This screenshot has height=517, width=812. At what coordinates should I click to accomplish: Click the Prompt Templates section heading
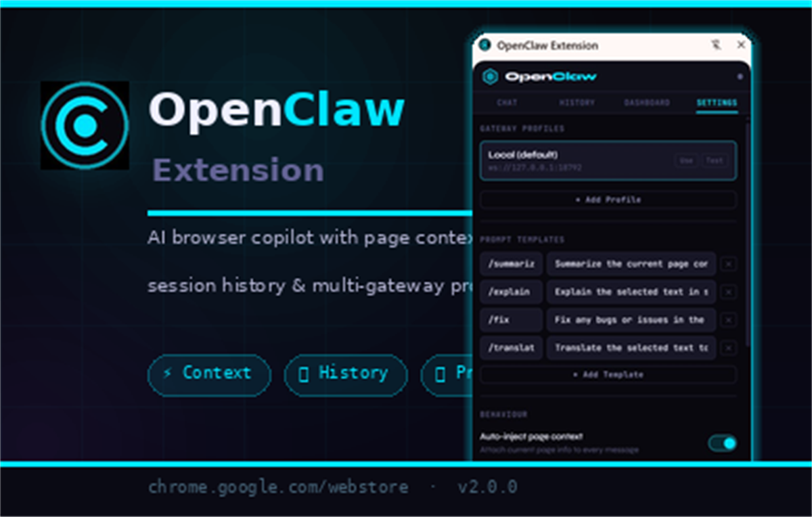[522, 240]
